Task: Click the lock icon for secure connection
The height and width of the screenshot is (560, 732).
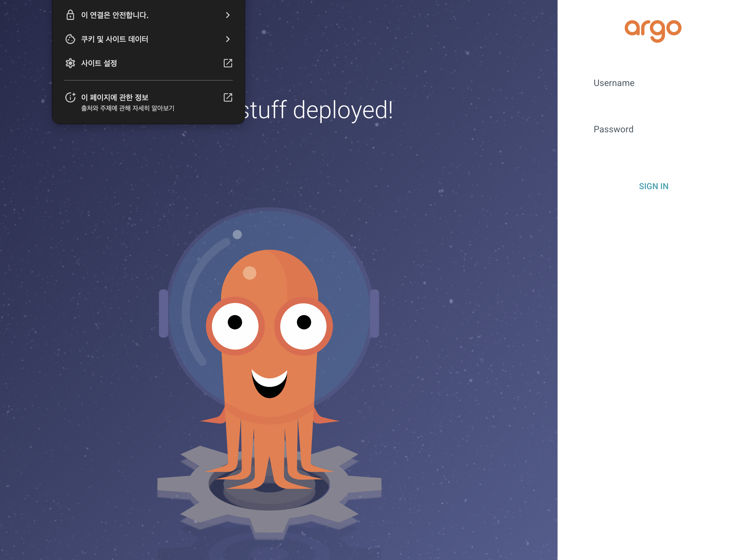Action: (x=70, y=15)
